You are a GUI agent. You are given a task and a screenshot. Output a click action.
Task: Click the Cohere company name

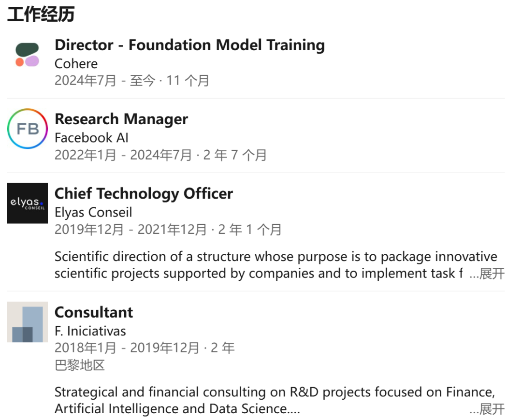pyautogui.click(x=76, y=64)
